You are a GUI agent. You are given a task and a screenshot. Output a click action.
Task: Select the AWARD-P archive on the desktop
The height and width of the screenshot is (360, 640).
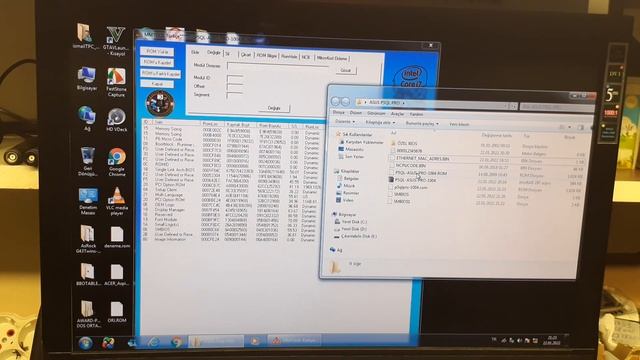[88, 314]
